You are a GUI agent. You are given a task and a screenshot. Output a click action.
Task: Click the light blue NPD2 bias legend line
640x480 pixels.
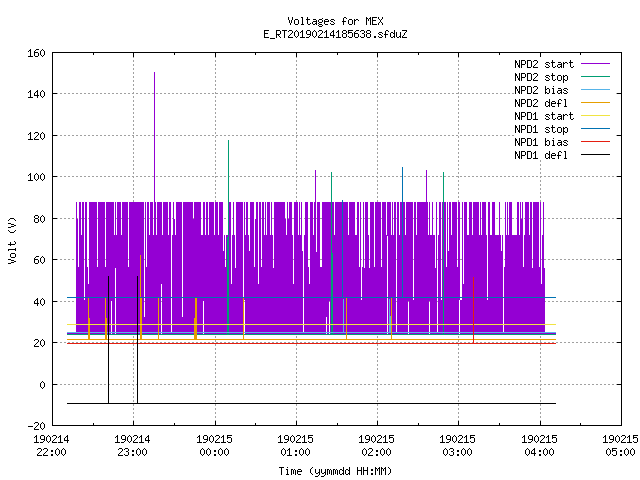click(x=595, y=90)
